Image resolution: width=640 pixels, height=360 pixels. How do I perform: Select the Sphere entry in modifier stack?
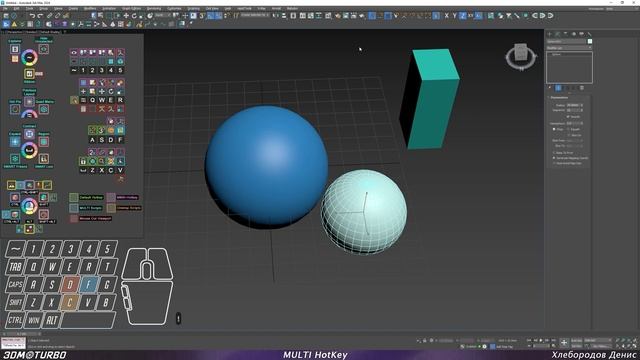(556, 54)
